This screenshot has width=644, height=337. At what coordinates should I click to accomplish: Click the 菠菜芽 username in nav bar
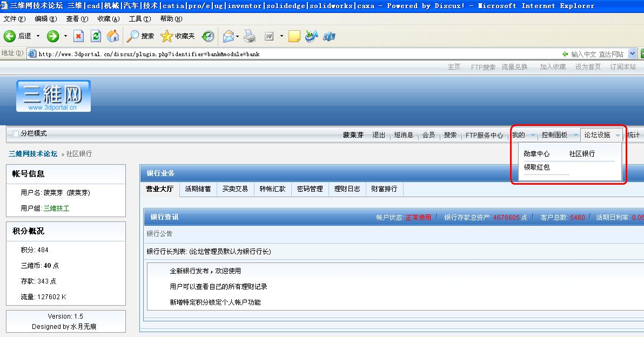353,135
